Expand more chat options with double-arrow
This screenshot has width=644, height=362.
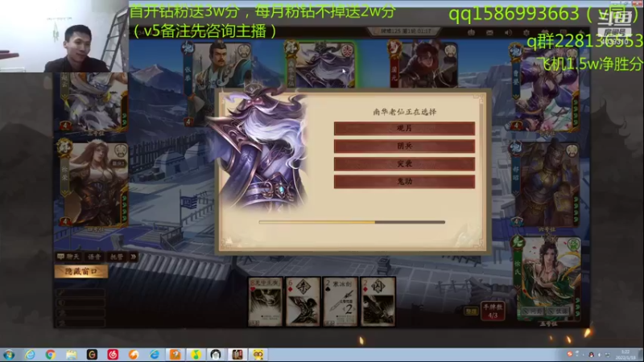pyautogui.click(x=134, y=257)
